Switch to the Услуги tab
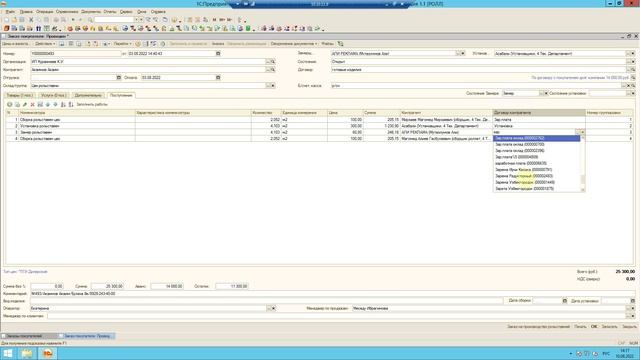 54,95
